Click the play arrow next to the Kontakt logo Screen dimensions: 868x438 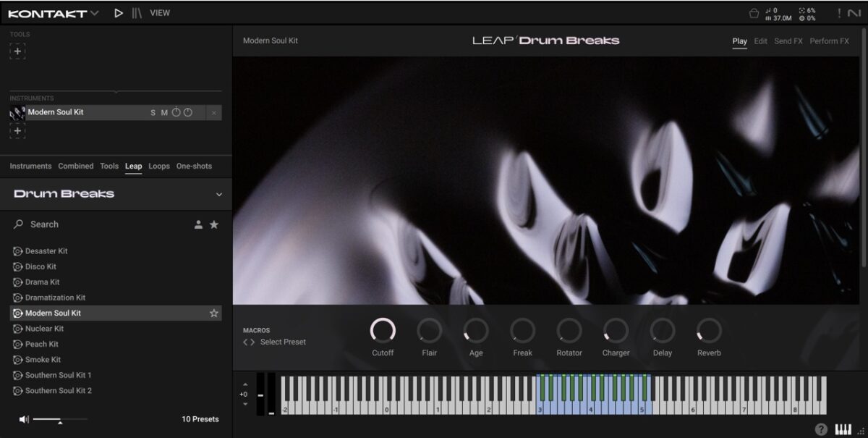pos(119,13)
